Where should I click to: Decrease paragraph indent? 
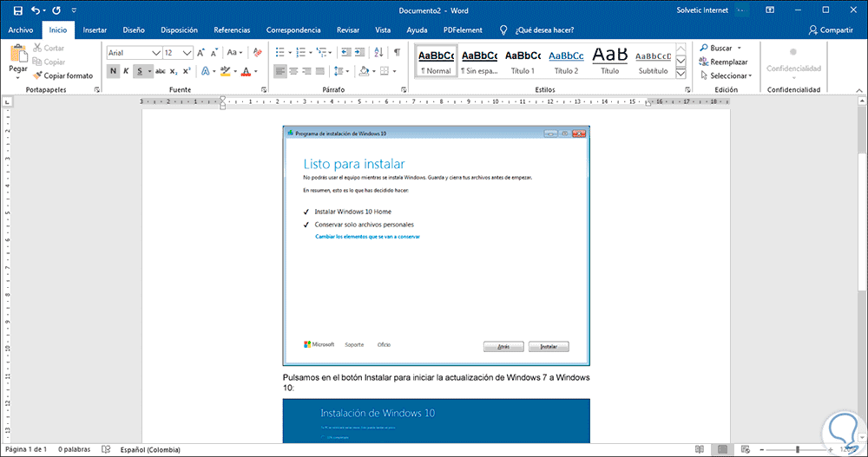346,53
